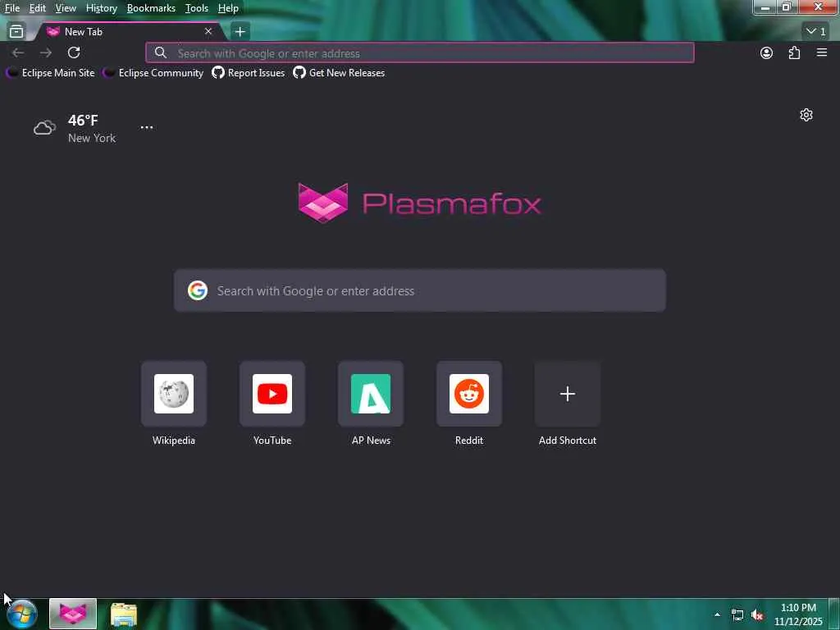
Task: Open the History menu
Action: 101,8
